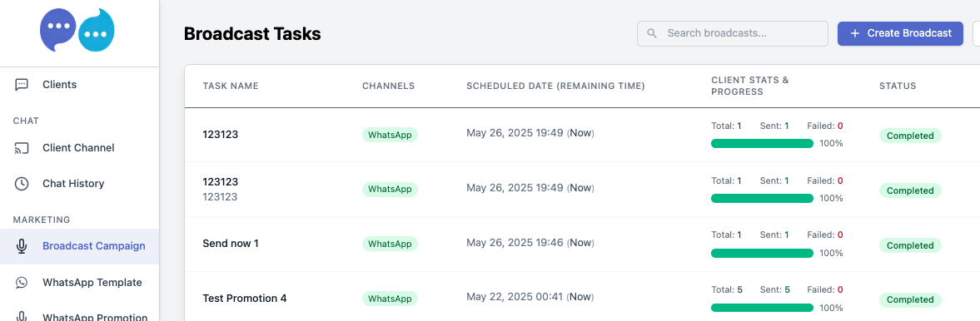Click the Scheduled Date column header
The width and height of the screenshot is (980, 321).
555,86
